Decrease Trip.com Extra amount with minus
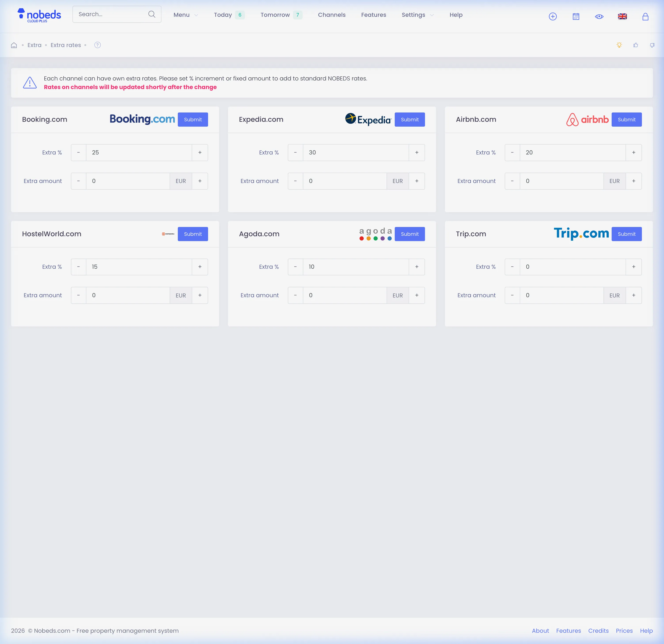664x644 pixels. 512,295
